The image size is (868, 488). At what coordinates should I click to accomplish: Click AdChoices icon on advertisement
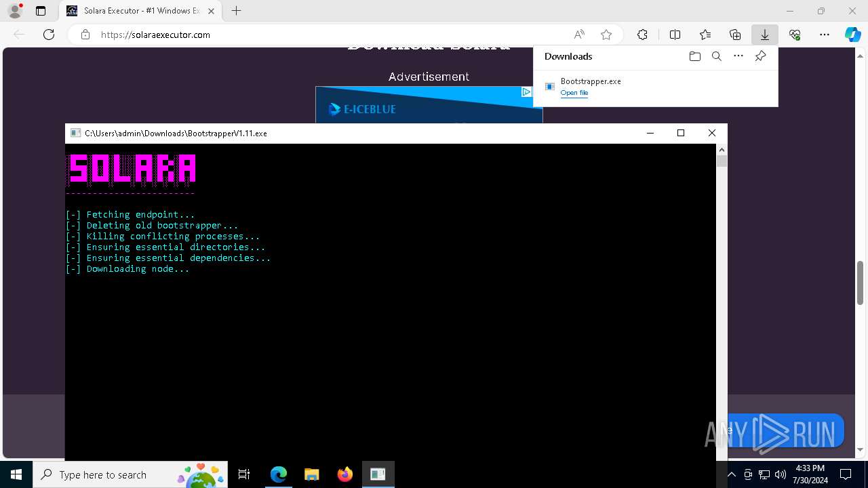point(526,92)
